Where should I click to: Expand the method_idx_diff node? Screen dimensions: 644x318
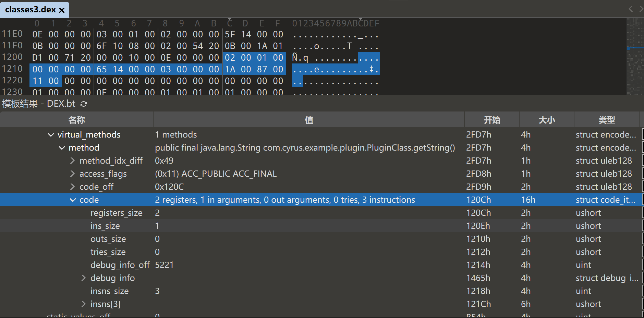[x=72, y=161]
